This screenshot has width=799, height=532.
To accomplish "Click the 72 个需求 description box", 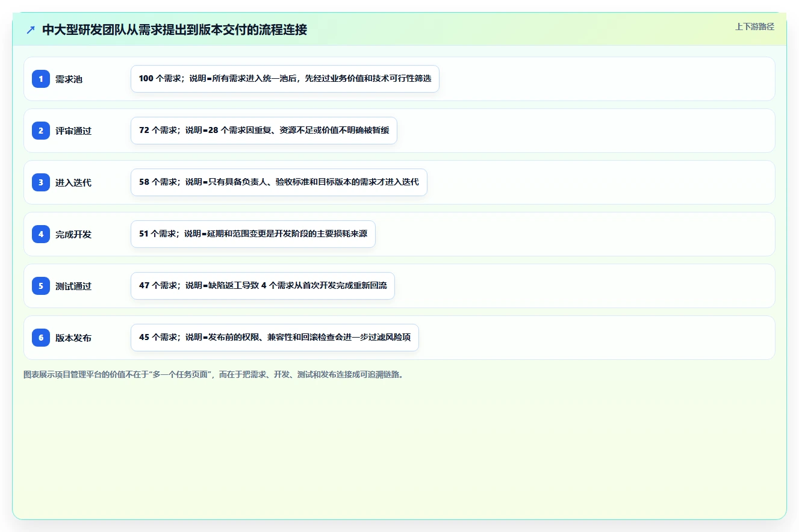I will [x=264, y=131].
